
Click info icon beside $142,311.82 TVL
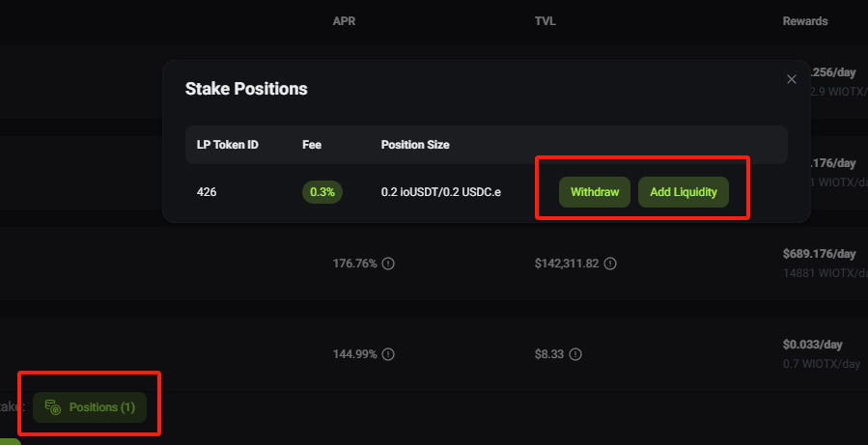(x=610, y=264)
